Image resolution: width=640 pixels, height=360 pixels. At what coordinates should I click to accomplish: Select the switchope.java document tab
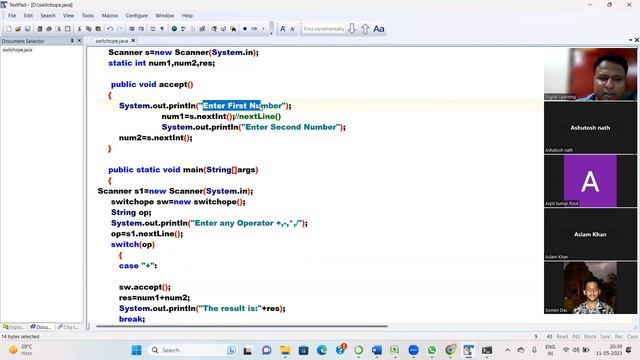[x=111, y=41]
